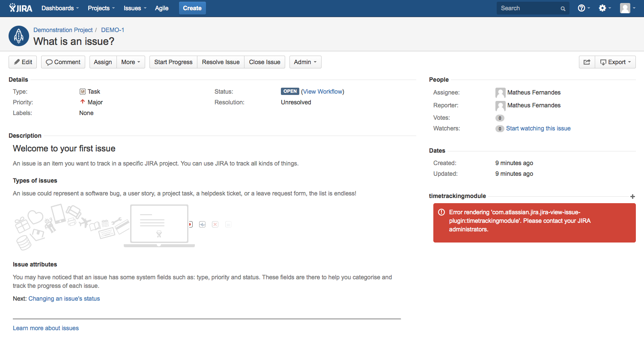Click the search magnifier icon
The height and width of the screenshot is (355, 644).
pos(563,9)
